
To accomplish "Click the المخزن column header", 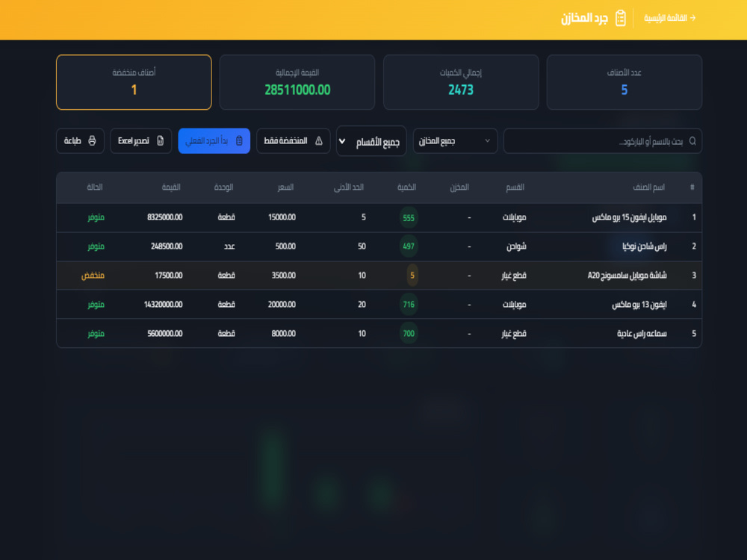I will pyautogui.click(x=459, y=187).
